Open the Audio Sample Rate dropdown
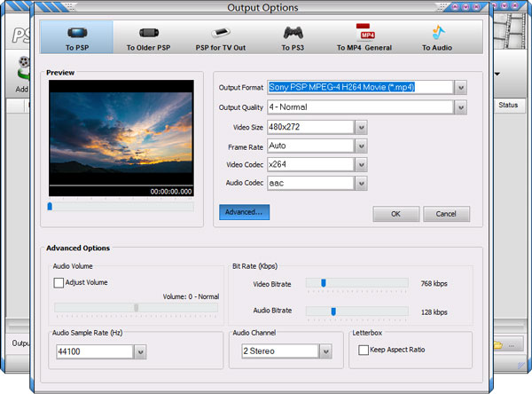This screenshot has height=394, width=532. click(x=140, y=352)
